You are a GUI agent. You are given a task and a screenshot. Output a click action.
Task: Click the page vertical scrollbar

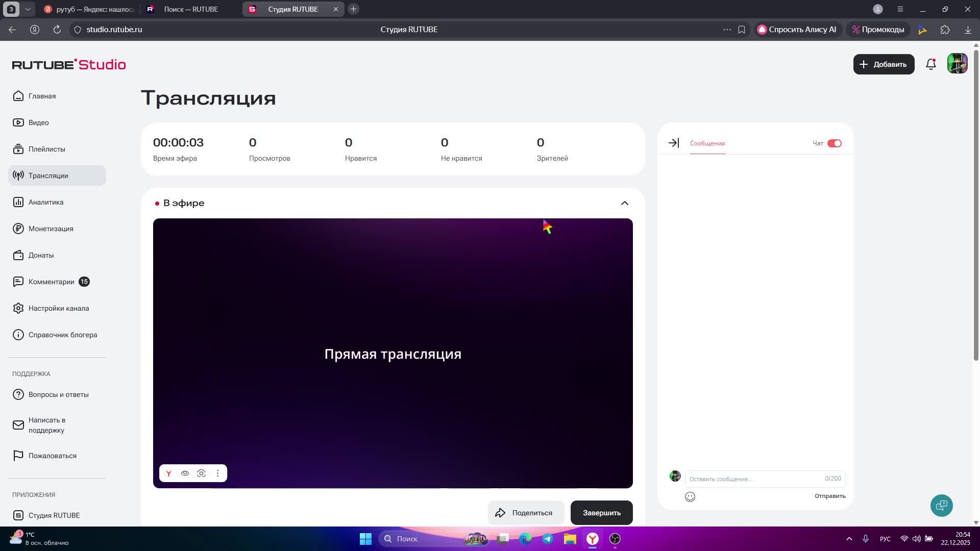tap(976, 204)
